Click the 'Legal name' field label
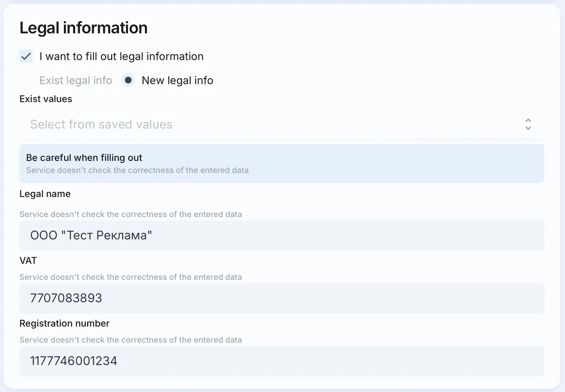The width and height of the screenshot is (565, 392). coord(45,194)
